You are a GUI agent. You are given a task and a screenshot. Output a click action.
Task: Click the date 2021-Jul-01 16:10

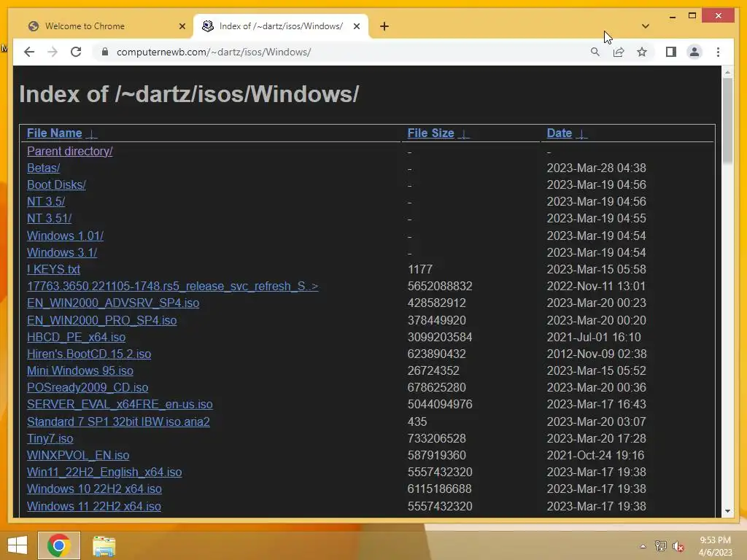pos(594,337)
